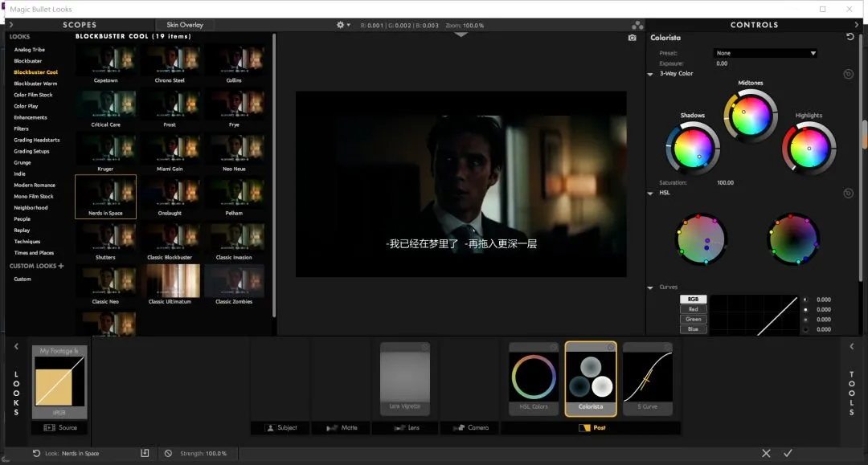
Task: Select the RGB curve channel
Action: [x=693, y=299]
